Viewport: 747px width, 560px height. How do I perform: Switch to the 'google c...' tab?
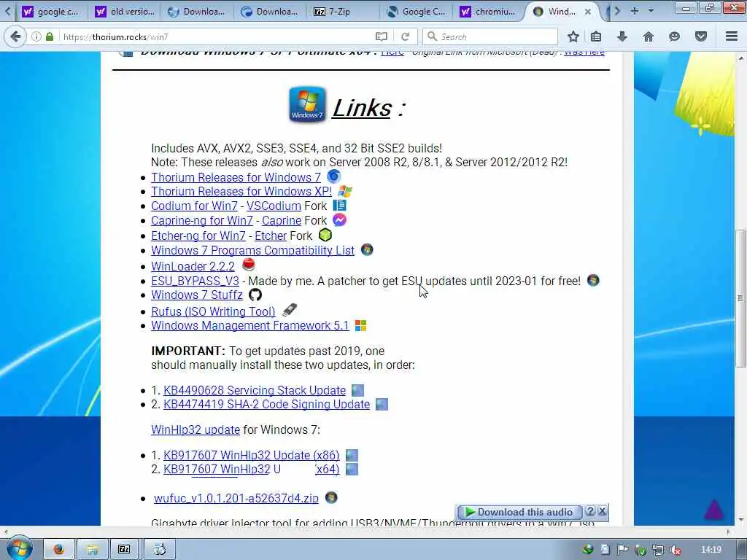click(x=50, y=12)
